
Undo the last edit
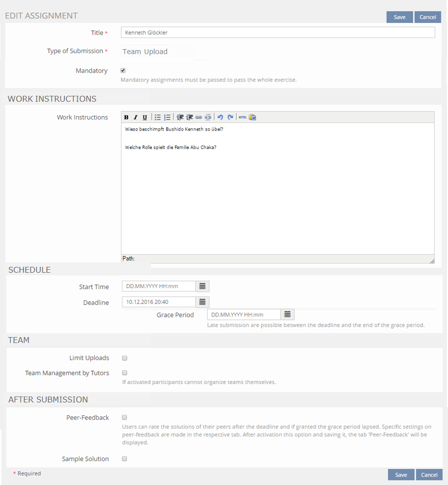coord(220,117)
